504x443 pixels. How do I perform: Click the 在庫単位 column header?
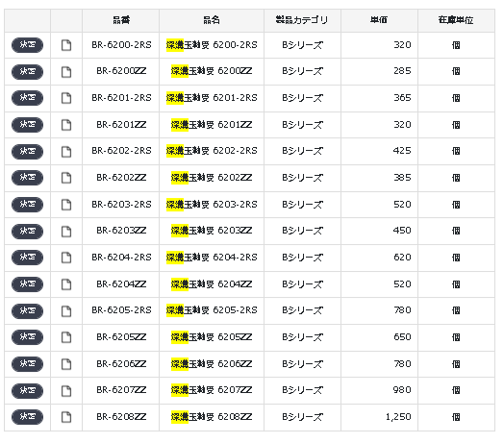tap(456, 20)
